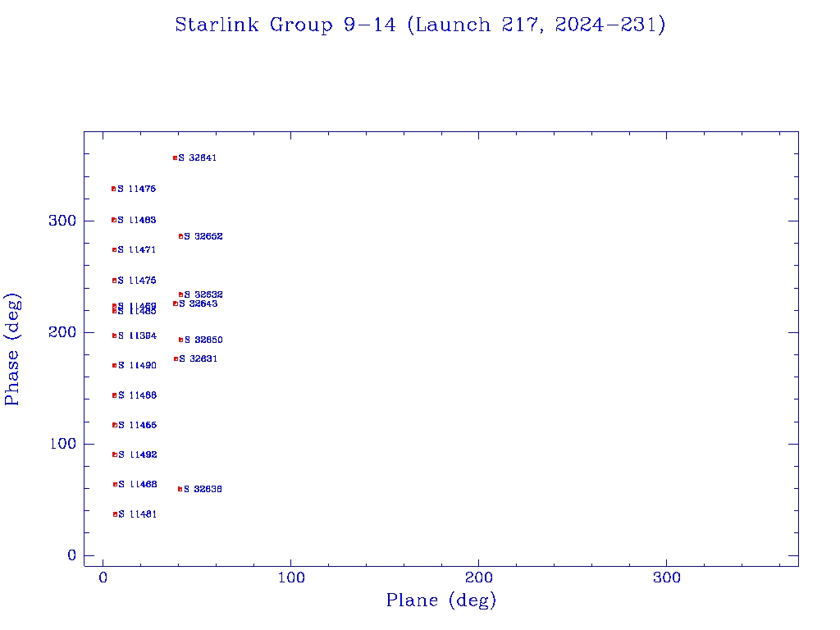Click the 100 tick on Phase axis

[x=62, y=444]
